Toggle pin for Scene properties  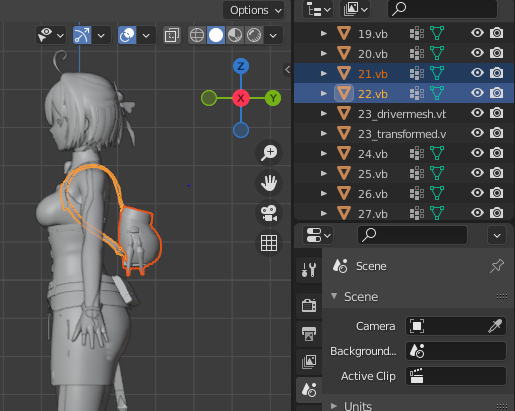tap(497, 266)
